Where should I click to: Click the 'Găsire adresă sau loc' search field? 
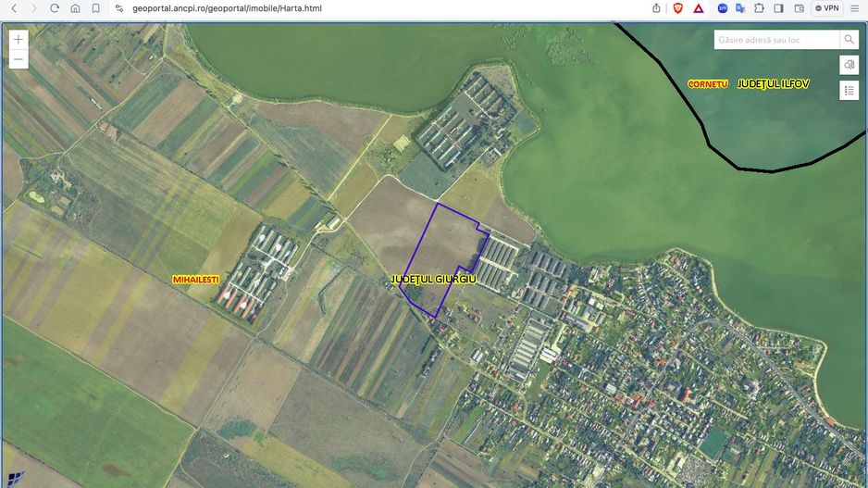coord(775,40)
